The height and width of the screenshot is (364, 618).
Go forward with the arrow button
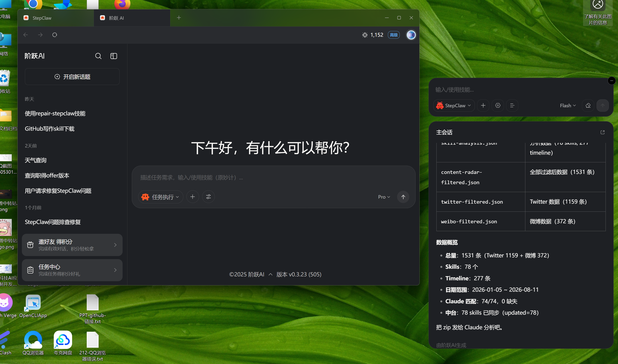[x=40, y=35]
